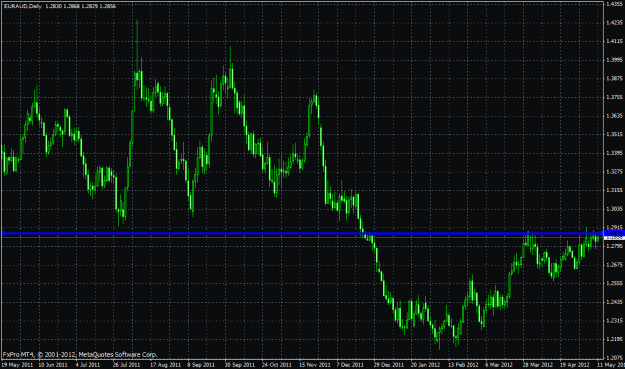This screenshot has height=369, width=625.
Task: Click the 1.2435 price level label
Action: [x=614, y=302]
